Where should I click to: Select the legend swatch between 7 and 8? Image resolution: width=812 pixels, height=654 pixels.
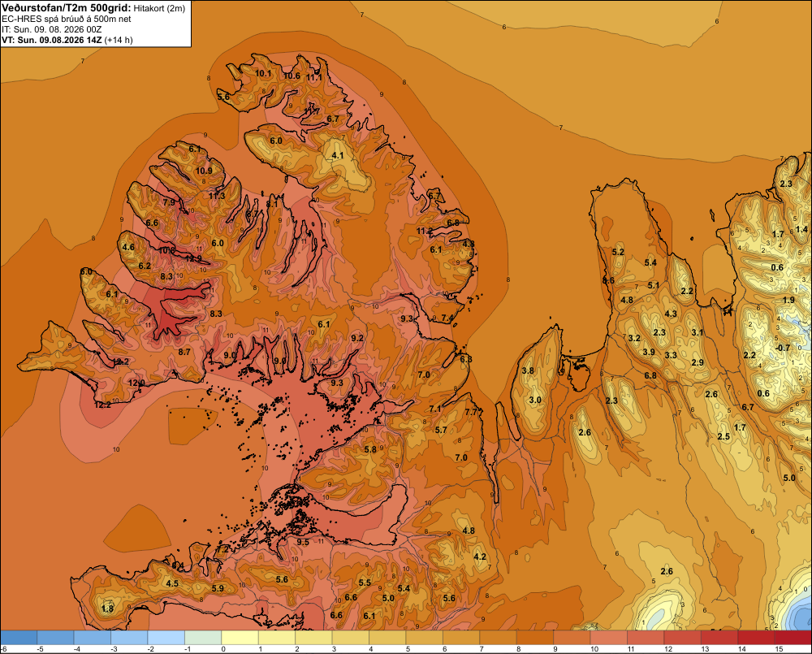click(499, 638)
